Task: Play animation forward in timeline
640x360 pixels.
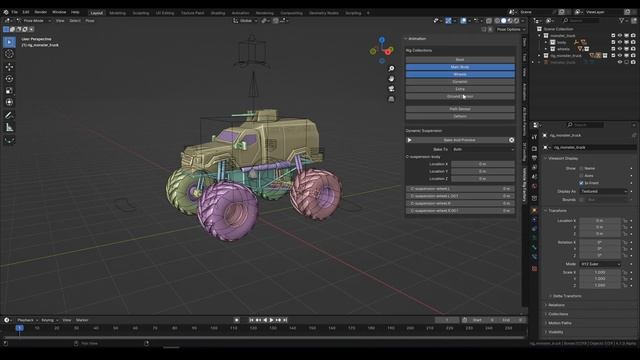Action: (271, 320)
